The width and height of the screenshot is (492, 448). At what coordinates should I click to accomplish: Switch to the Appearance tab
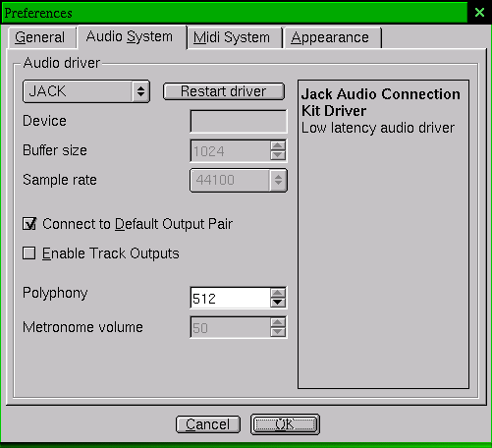pos(330,37)
